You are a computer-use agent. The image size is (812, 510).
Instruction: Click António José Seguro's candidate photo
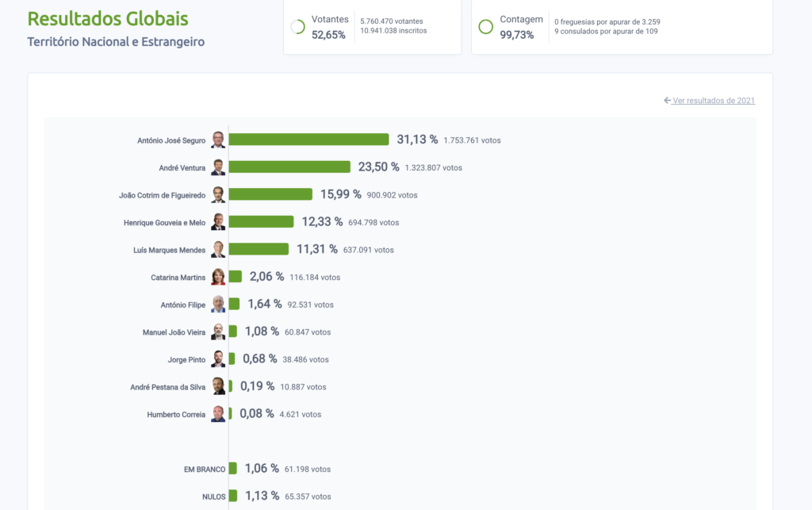pos(218,140)
